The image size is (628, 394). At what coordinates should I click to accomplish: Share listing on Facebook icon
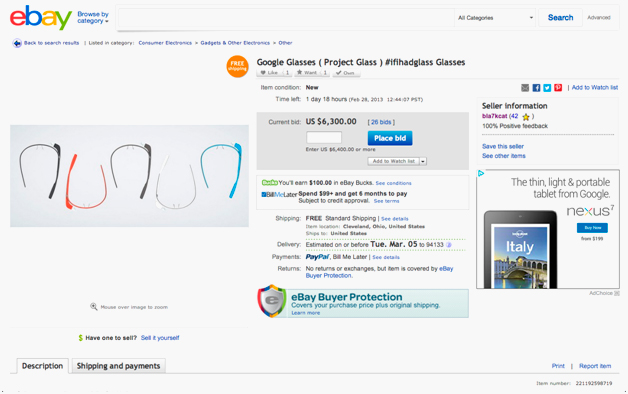536,88
